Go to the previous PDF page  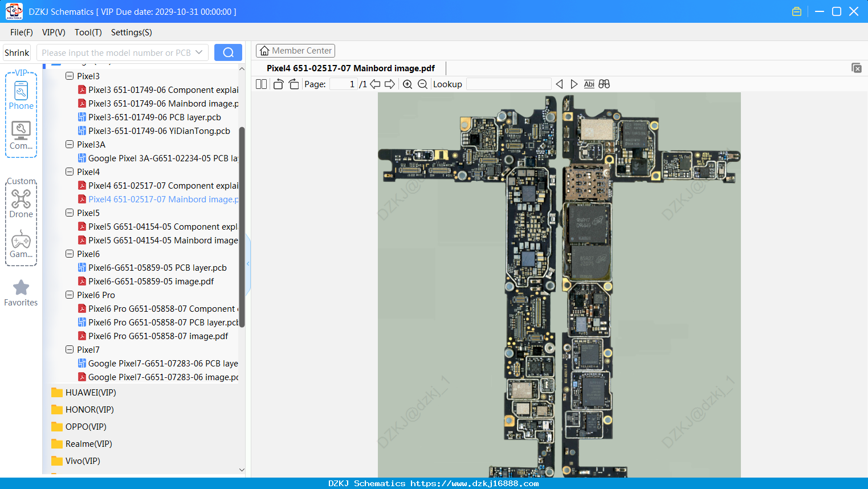pyautogui.click(x=375, y=84)
